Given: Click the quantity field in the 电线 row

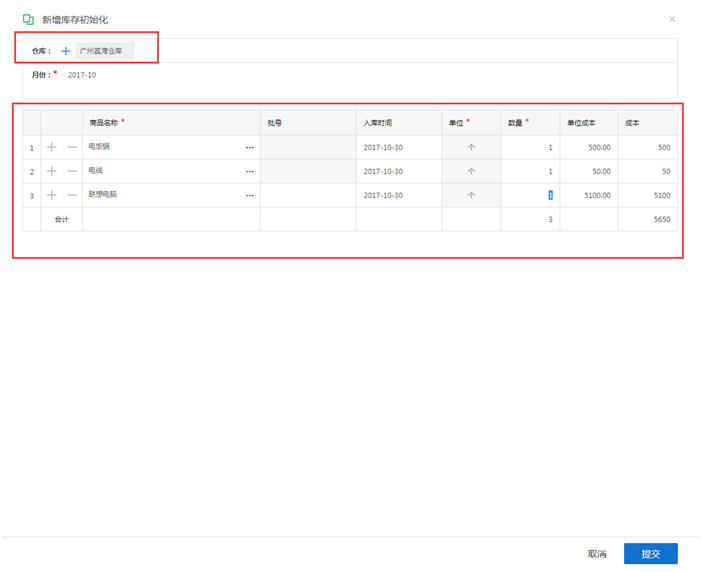Looking at the screenshot, I should (x=530, y=171).
